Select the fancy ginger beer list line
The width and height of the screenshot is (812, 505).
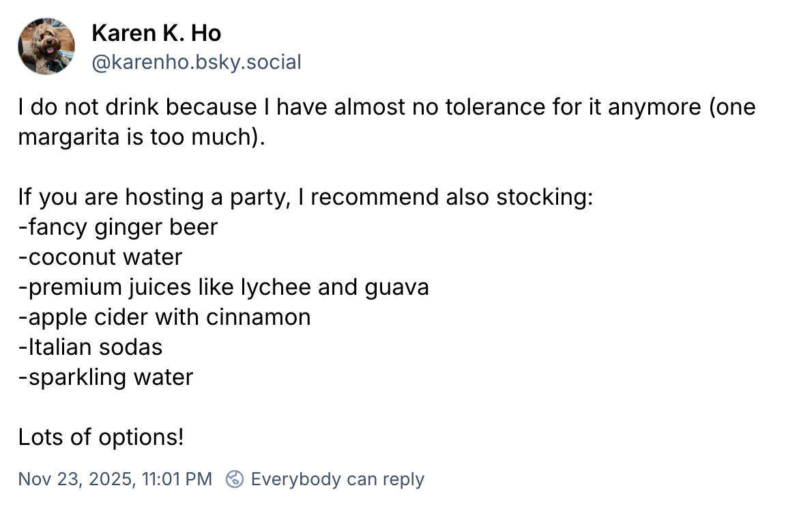tap(118, 227)
